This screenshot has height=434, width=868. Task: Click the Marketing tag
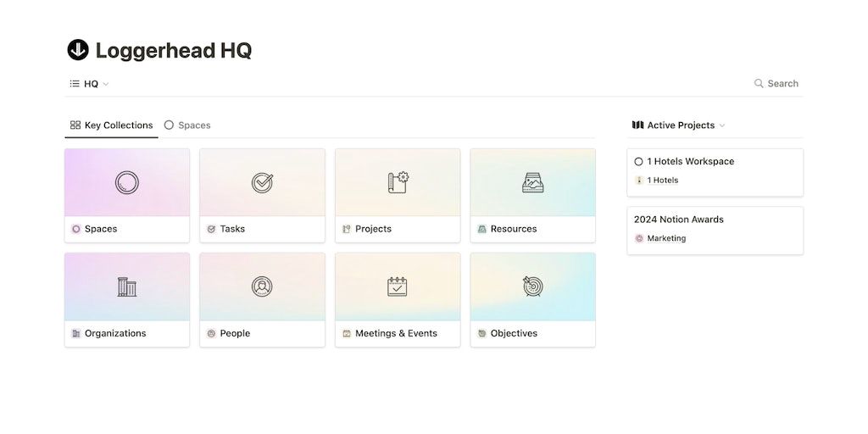point(666,238)
